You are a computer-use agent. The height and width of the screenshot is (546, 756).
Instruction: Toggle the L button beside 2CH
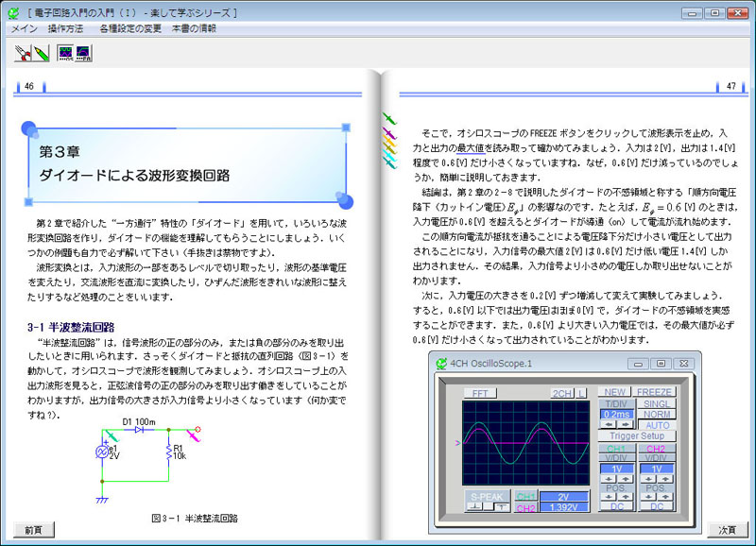(x=581, y=393)
